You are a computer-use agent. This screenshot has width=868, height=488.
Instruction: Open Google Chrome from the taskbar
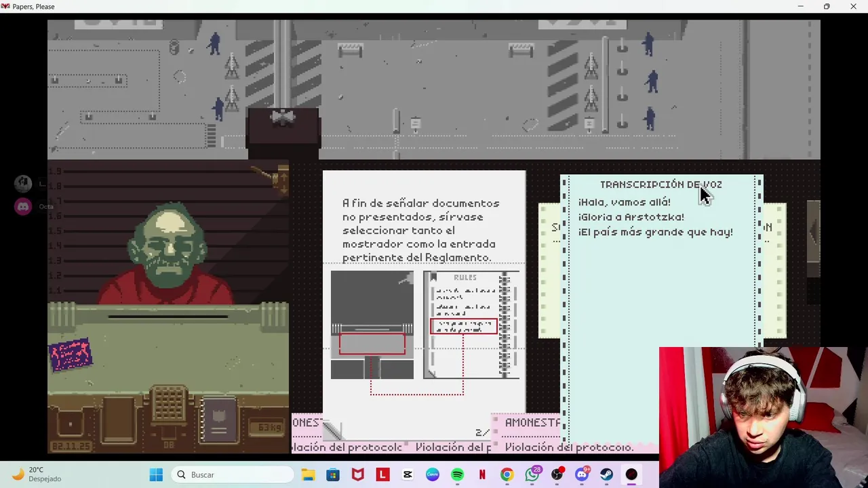(x=507, y=474)
